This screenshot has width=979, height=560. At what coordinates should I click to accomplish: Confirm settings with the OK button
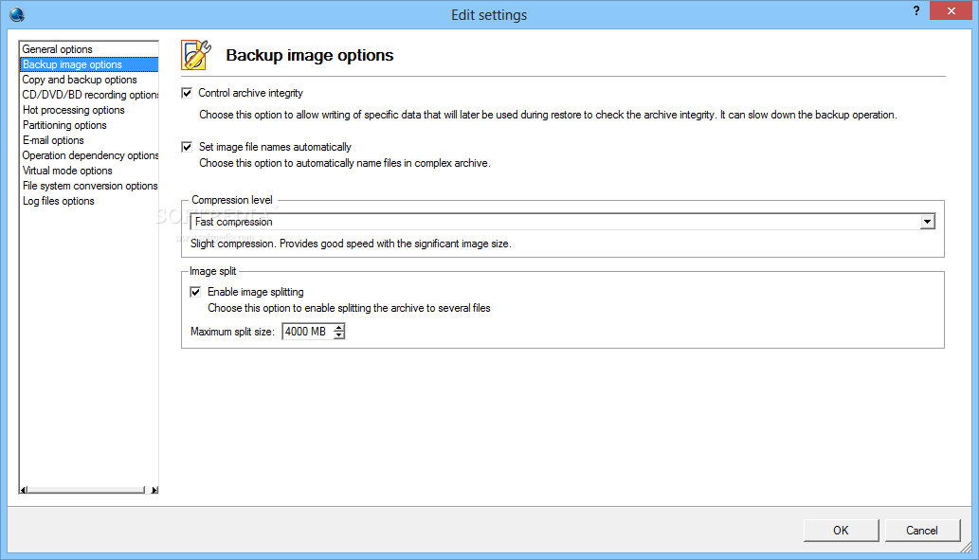coord(841,530)
